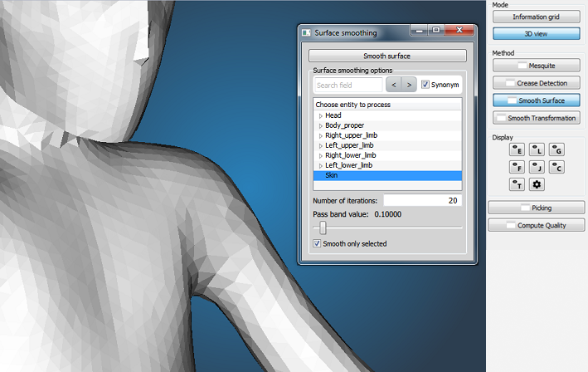This screenshot has width=588, height=372.
Task: Select the Right_upper_limb entity row
Action: click(x=387, y=135)
